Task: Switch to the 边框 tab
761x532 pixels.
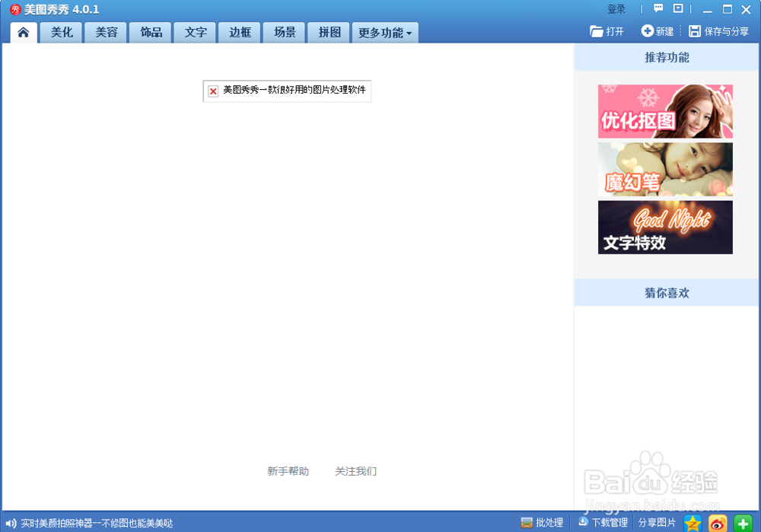Action: click(x=240, y=33)
